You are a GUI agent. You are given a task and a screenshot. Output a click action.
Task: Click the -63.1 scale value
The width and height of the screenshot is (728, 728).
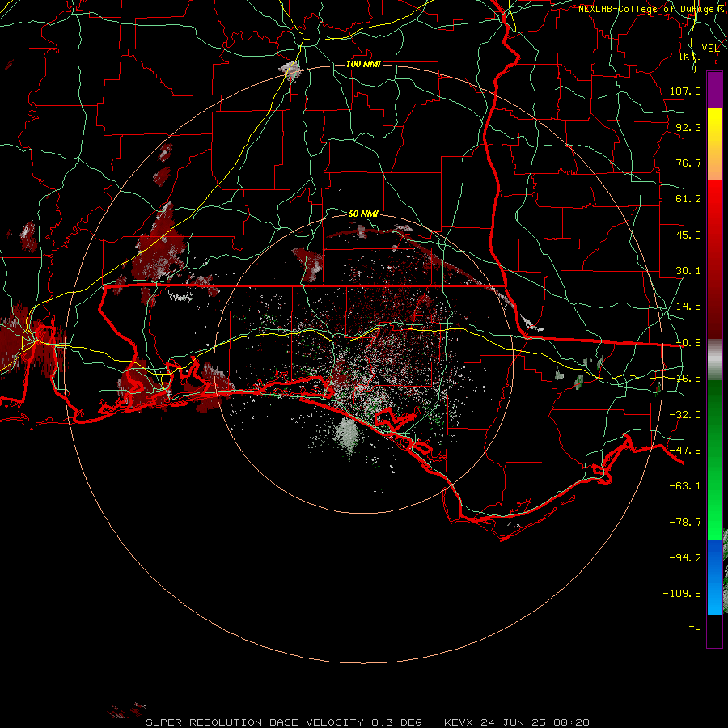(x=685, y=486)
